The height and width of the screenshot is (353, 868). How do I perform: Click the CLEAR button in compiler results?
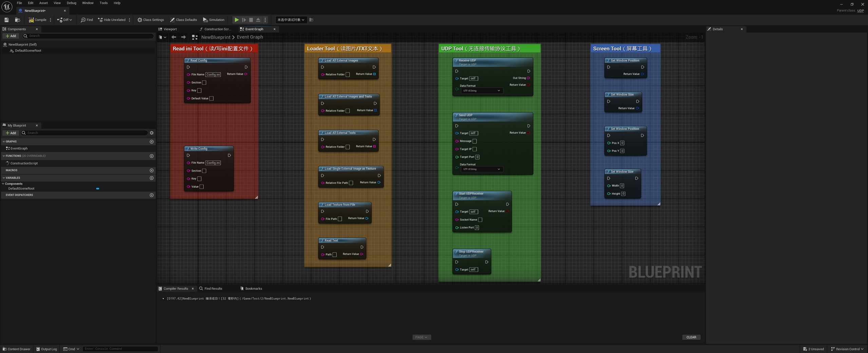pos(691,337)
